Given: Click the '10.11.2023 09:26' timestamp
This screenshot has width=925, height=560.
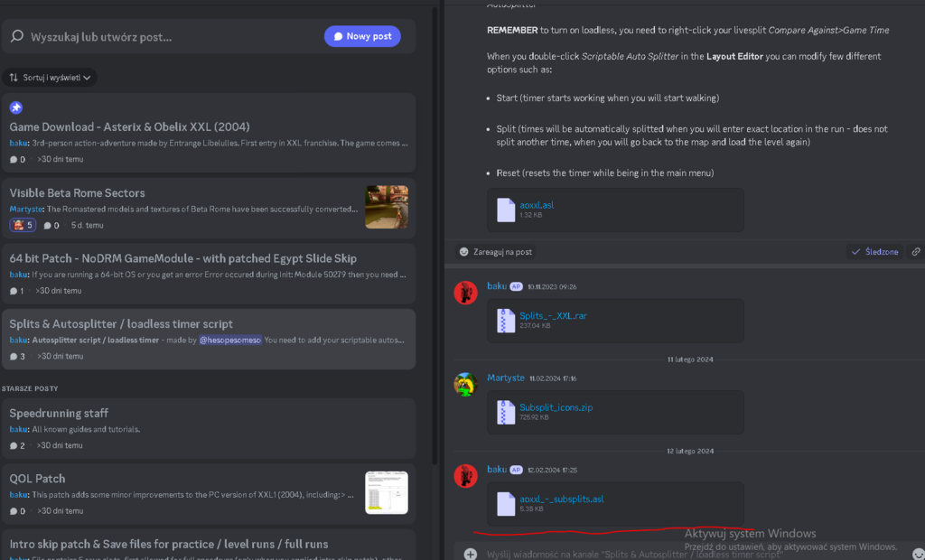Looking at the screenshot, I should [552, 287].
